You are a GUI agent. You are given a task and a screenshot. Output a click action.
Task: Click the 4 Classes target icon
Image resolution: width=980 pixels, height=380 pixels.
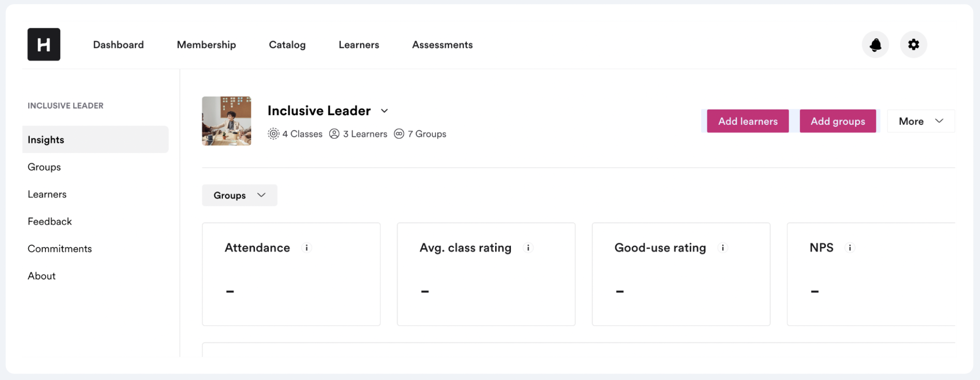[274, 134]
